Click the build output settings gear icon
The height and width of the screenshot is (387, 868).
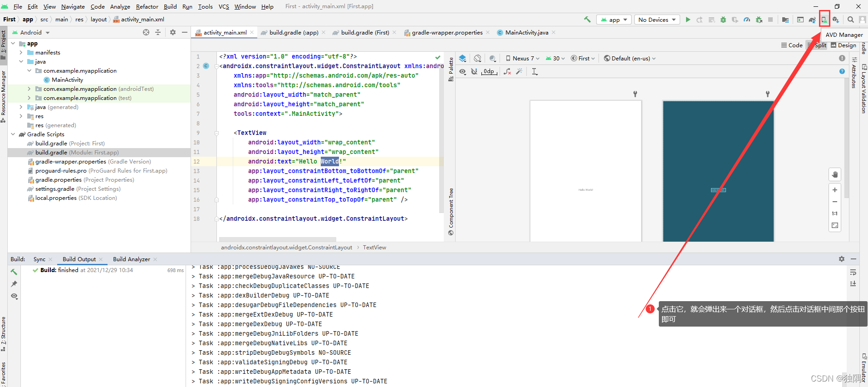pos(842,259)
